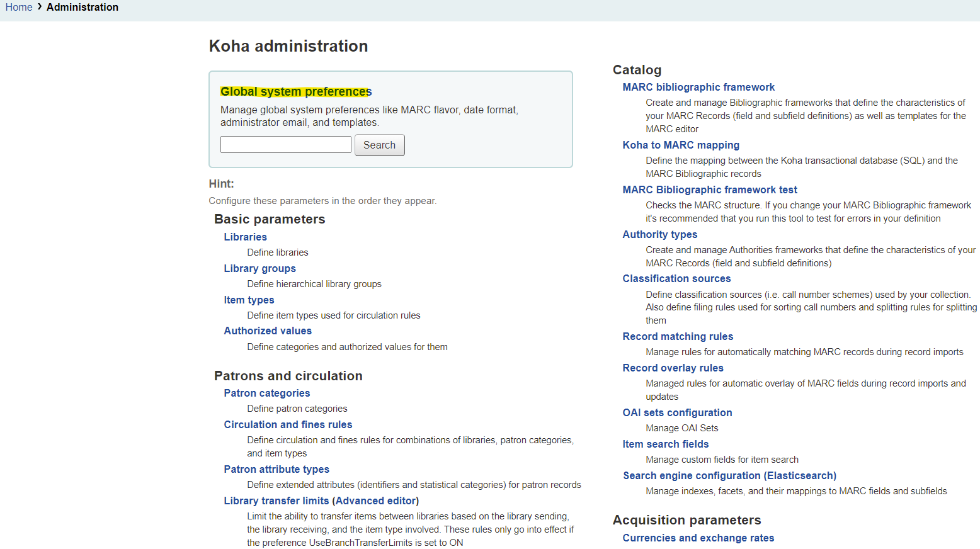Viewport: 980px width, 549px height.
Task: Click the Administration breadcrumb
Action: 83,7
